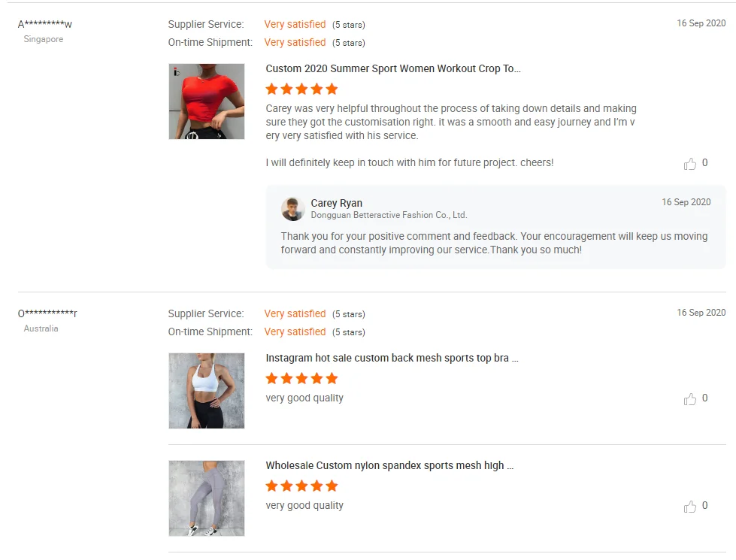This screenshot has height=560, width=736.
Task: Open the Custom 2020 Summer Sport Women Workout link
Action: pos(393,68)
